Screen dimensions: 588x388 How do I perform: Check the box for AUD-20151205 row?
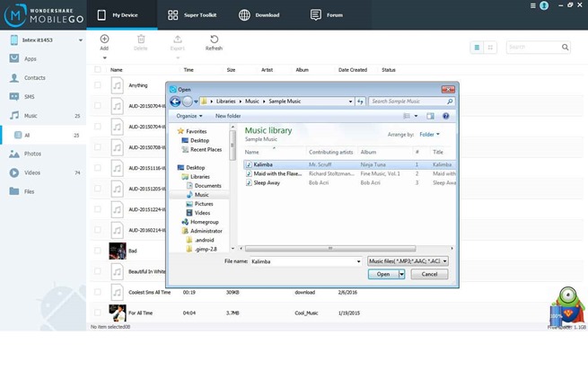click(98, 189)
